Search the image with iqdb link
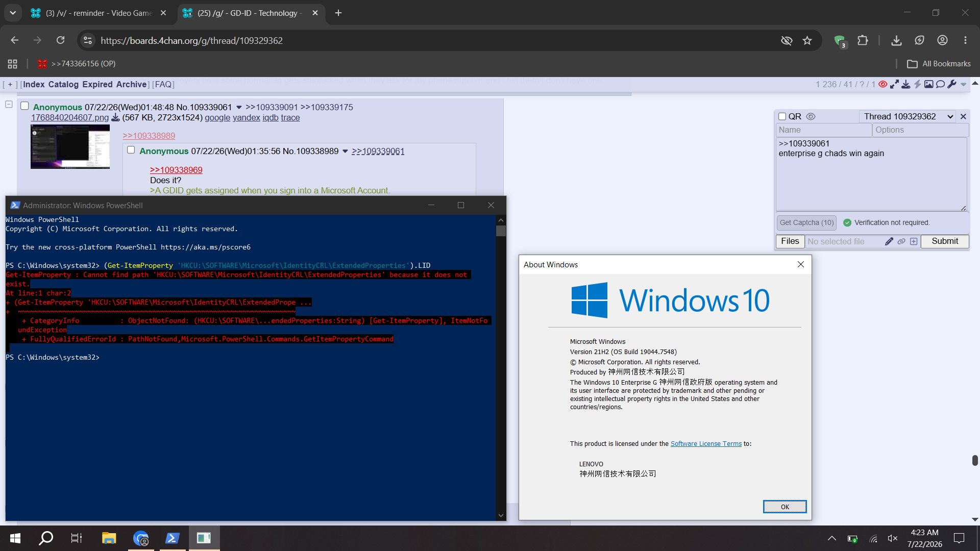The width and height of the screenshot is (980, 551). tap(271, 118)
